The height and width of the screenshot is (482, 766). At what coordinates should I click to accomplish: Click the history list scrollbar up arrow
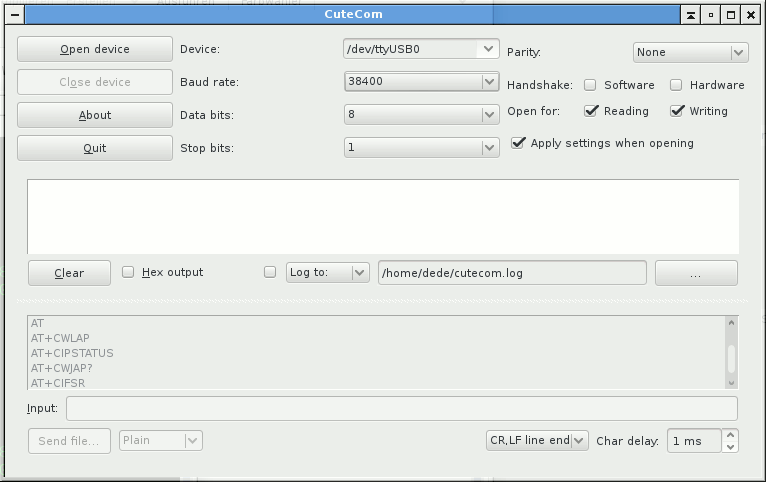(731, 322)
